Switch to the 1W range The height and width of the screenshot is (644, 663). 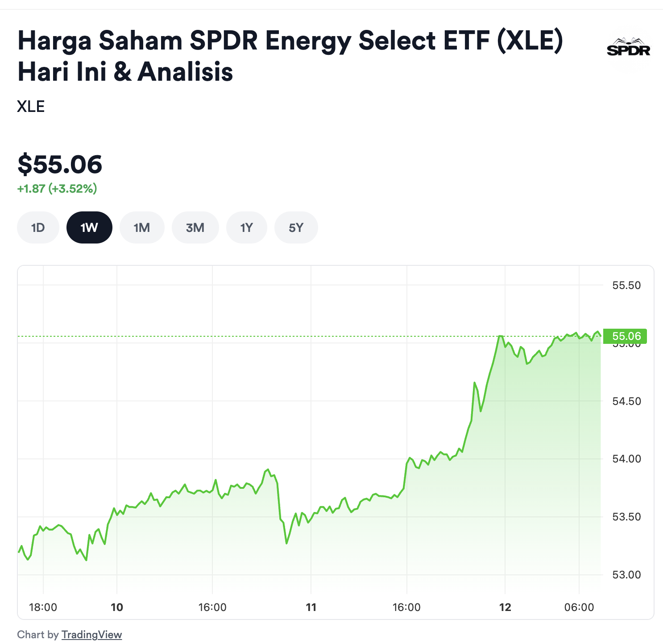(89, 228)
